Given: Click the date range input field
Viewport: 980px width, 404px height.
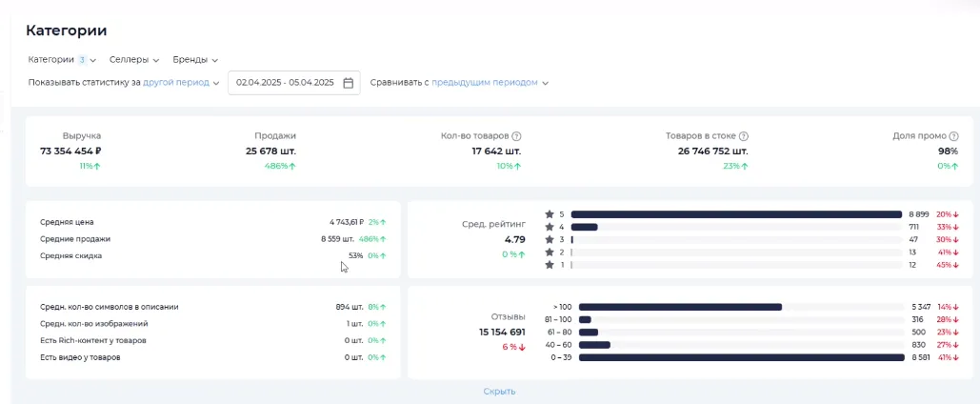Looking at the screenshot, I should (x=285, y=83).
